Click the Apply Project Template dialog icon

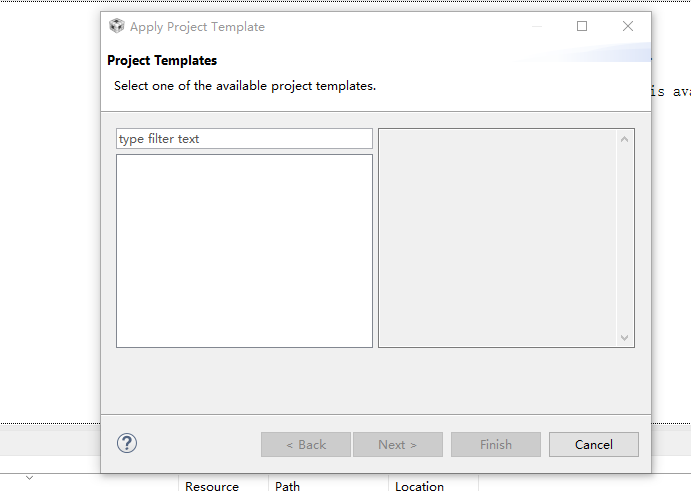point(117,27)
